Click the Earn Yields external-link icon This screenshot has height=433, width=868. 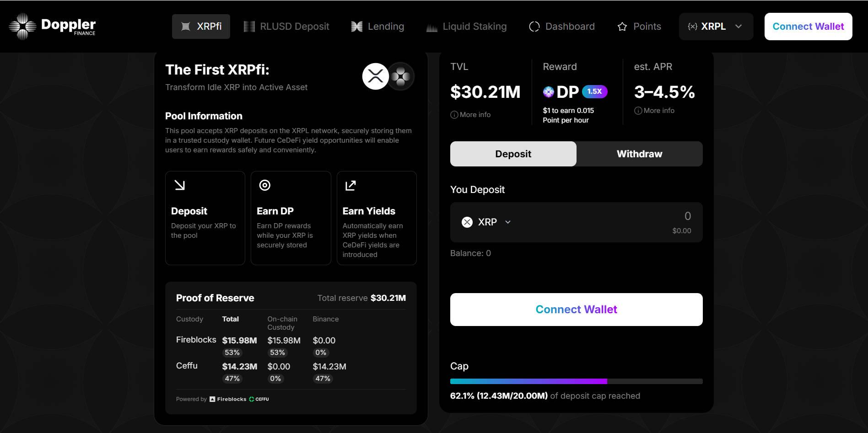click(x=350, y=185)
